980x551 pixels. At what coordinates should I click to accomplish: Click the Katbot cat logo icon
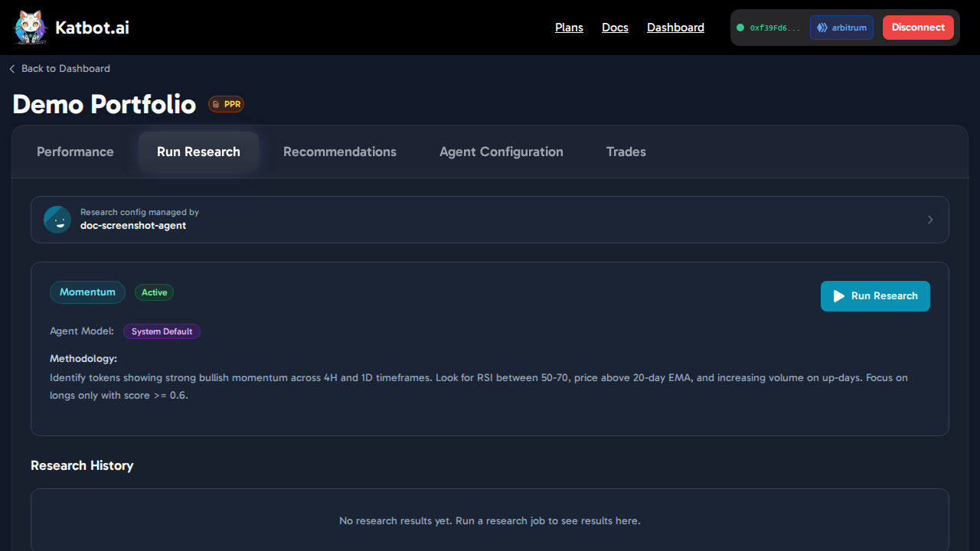(31, 28)
